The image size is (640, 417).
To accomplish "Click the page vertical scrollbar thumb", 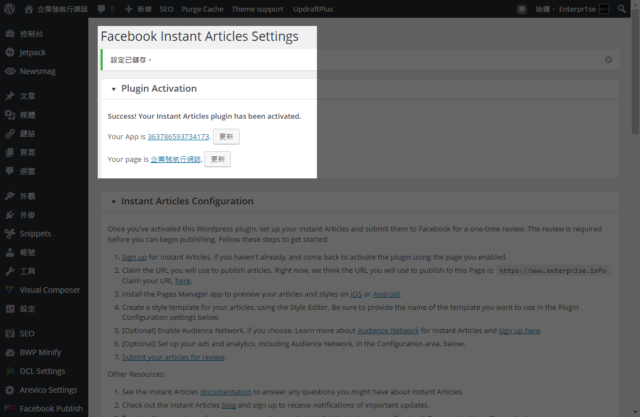I will click(635, 70).
